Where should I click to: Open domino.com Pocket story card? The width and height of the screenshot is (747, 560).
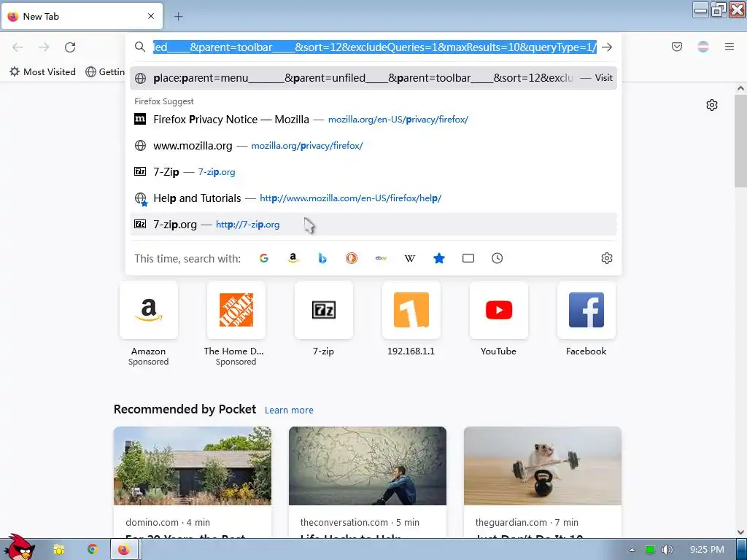pyautogui.click(x=193, y=483)
